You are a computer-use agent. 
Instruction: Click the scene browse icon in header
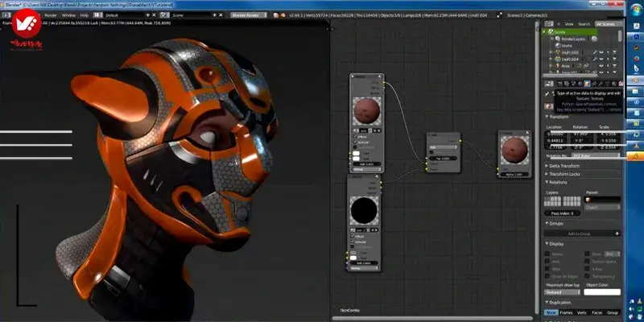[165, 14]
